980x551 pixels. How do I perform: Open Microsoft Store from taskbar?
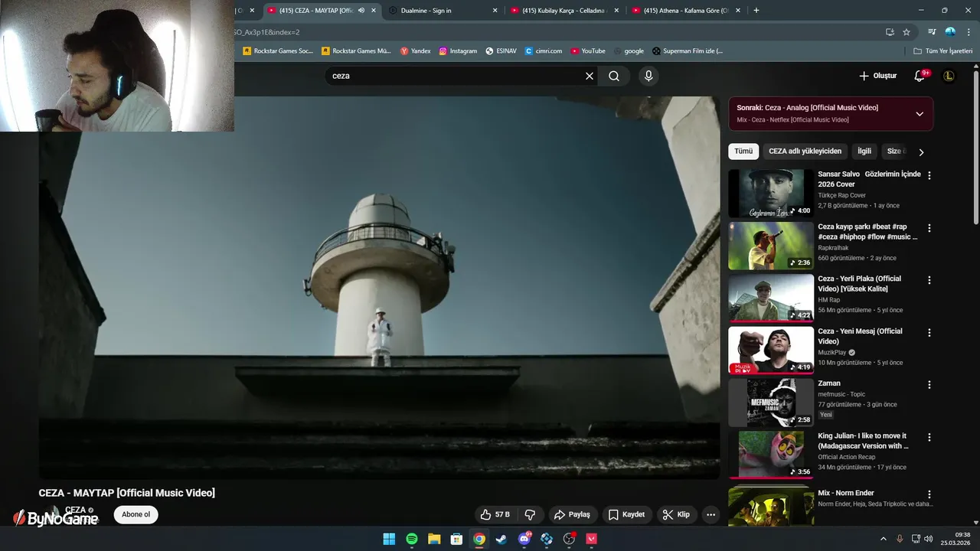click(456, 539)
